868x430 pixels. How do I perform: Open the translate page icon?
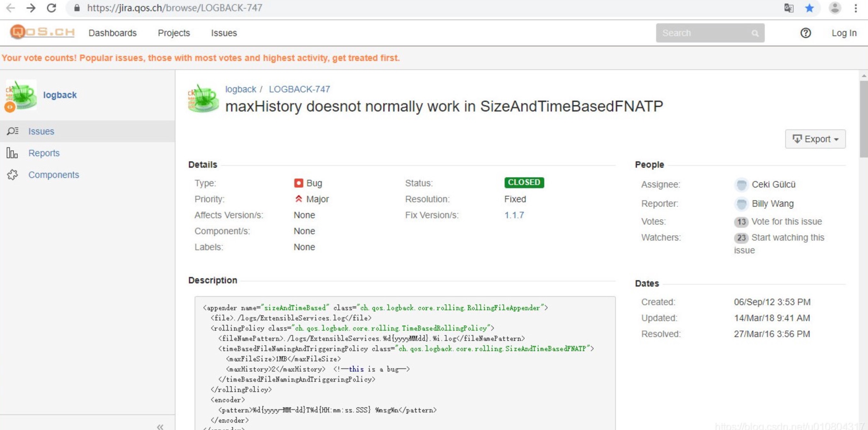(x=789, y=8)
